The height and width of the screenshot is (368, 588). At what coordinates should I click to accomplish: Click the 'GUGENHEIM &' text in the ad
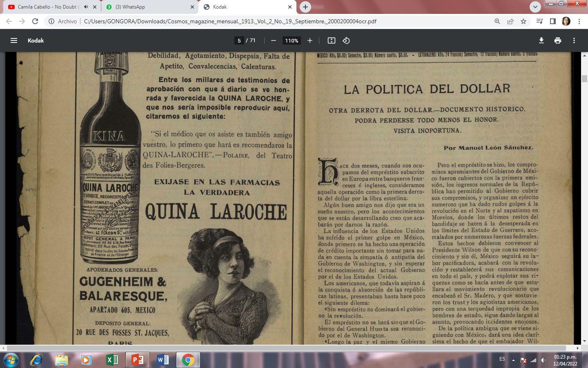pos(123,282)
